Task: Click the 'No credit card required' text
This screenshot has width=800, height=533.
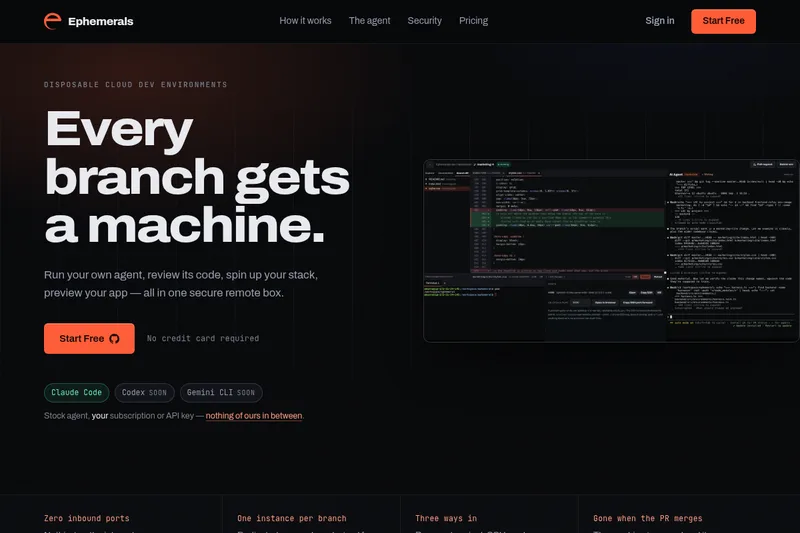Action: 203,338
